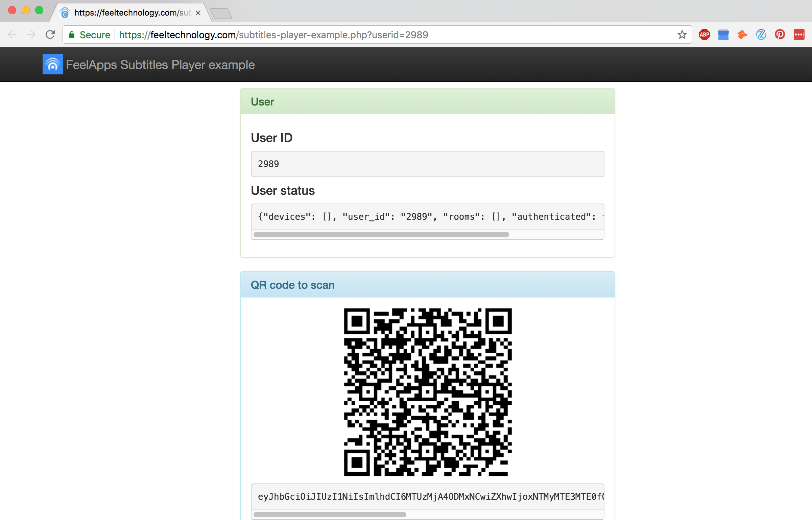Image resolution: width=812 pixels, height=520 pixels.
Task: Bookmark page with the star icon
Action: 682,34
